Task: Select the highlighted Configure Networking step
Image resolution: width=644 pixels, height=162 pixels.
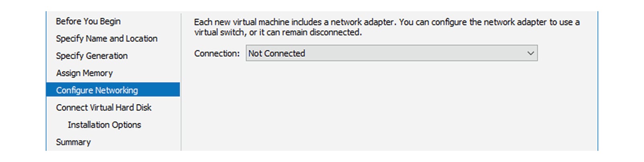Action: [113, 90]
